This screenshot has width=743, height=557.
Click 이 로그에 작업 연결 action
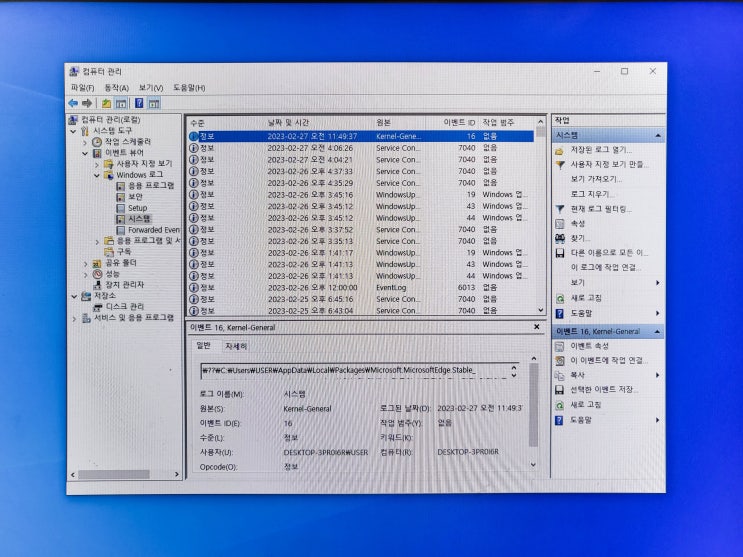606,267
